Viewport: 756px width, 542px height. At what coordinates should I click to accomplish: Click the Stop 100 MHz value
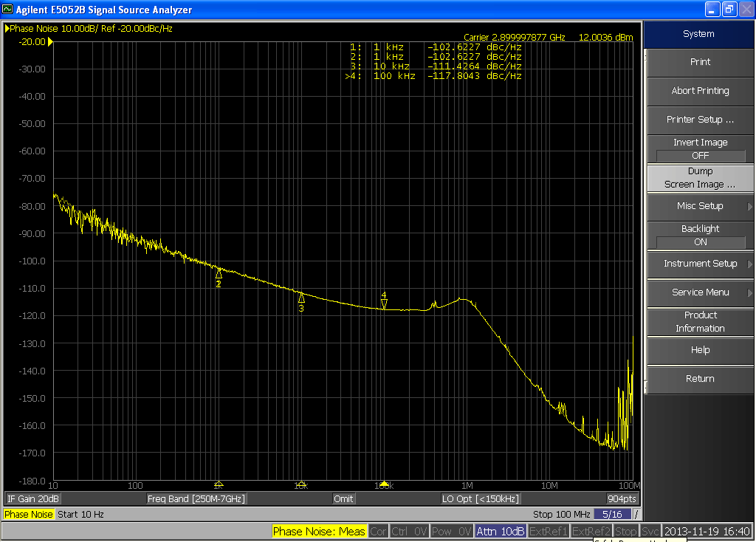(562, 515)
